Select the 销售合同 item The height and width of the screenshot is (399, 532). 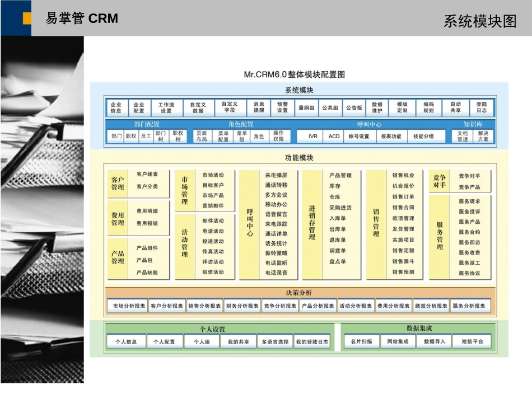pos(403,208)
